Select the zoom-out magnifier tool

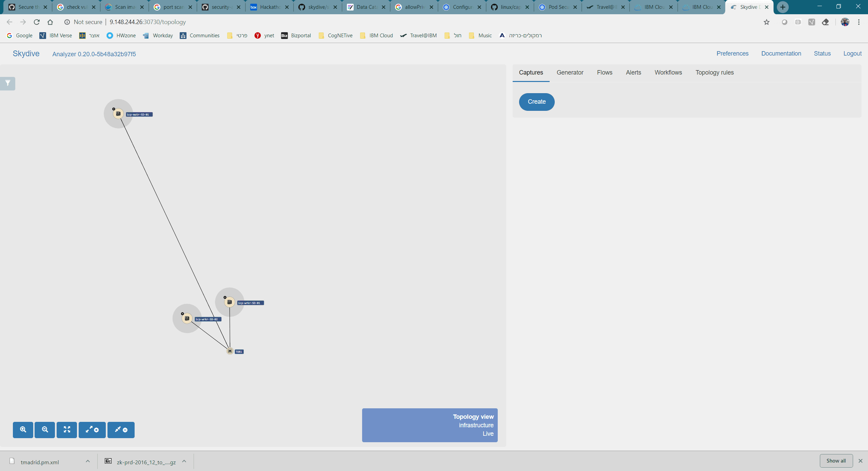(x=45, y=430)
